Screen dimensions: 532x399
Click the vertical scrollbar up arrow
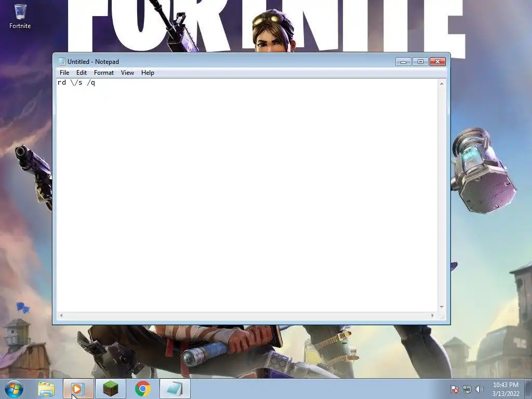pyautogui.click(x=442, y=84)
